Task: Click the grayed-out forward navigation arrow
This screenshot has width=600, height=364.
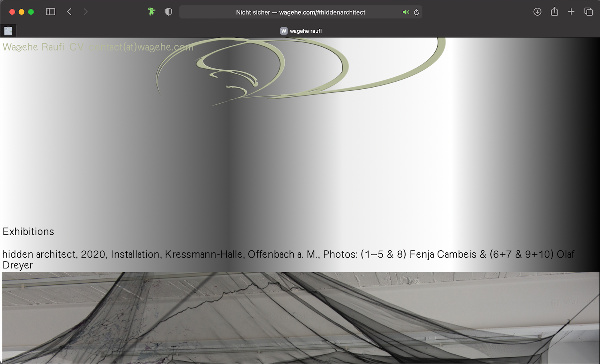Action: point(86,12)
